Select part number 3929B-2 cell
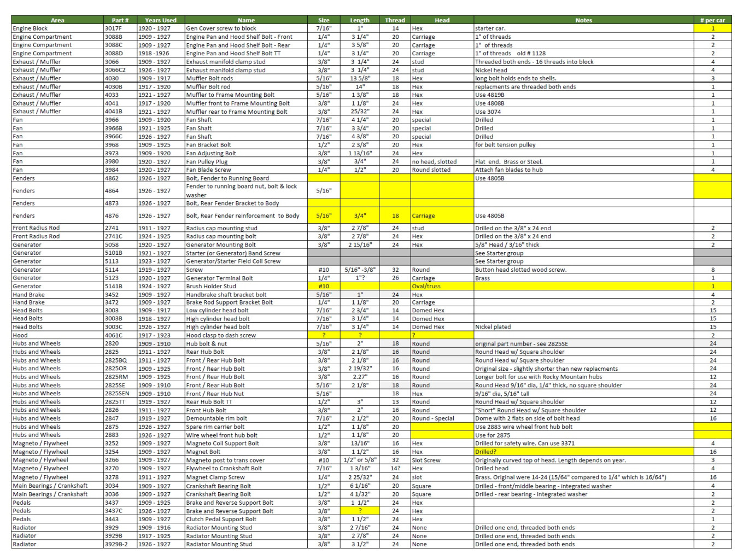This screenshot has height=560, width=749. pyautogui.click(x=120, y=544)
